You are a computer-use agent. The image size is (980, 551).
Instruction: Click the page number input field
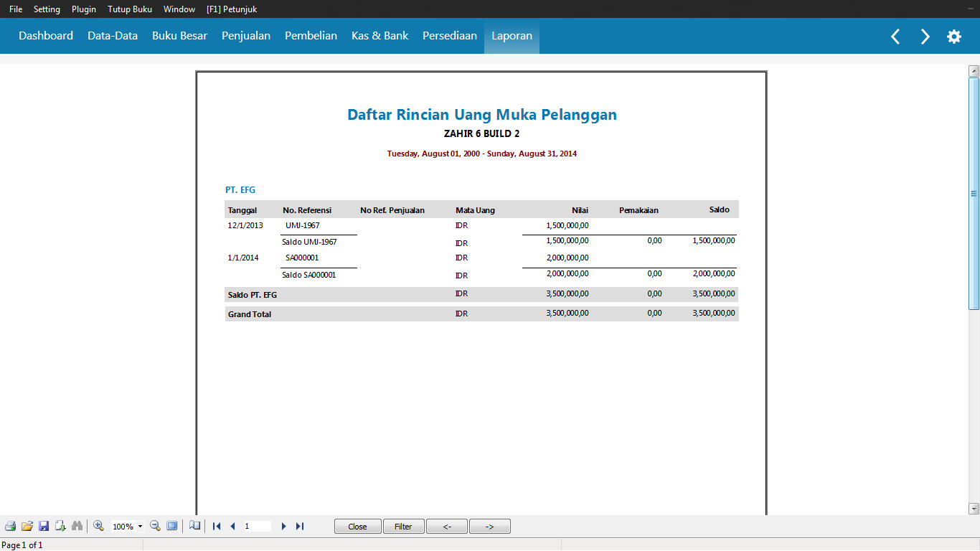coord(258,526)
